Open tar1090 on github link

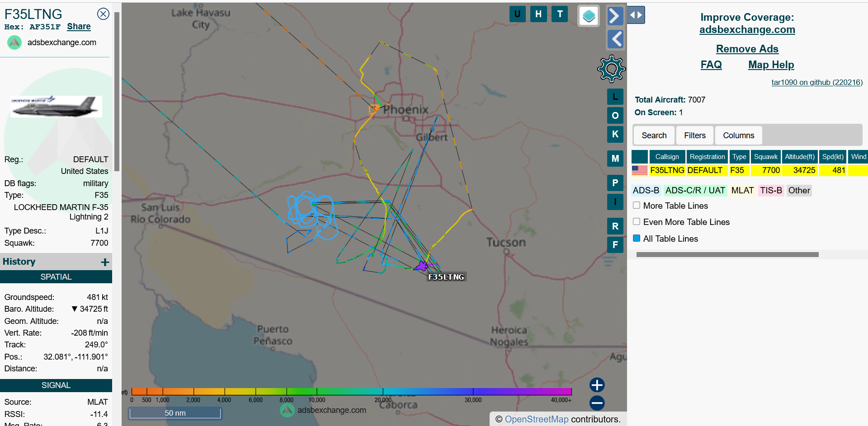(816, 82)
